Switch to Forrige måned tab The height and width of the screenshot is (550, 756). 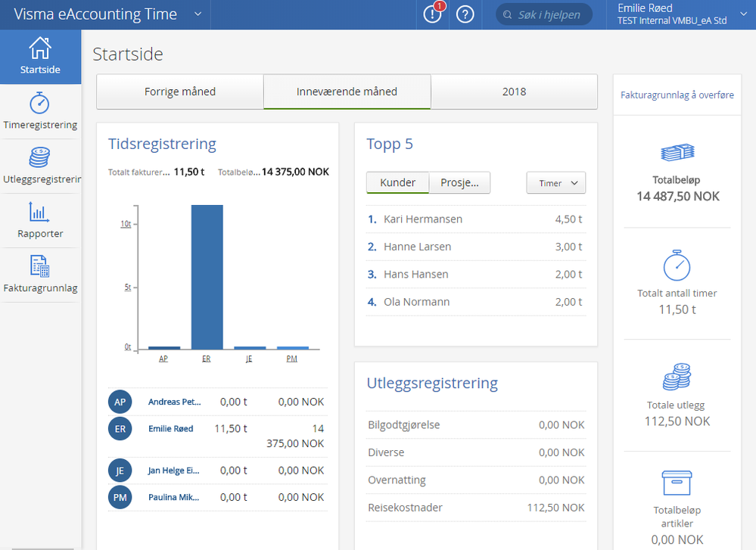coord(180,92)
